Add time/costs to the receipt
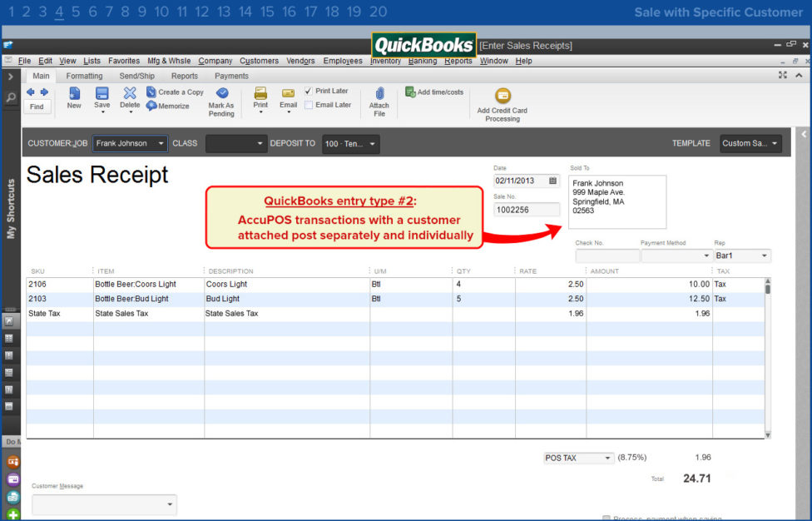 [434, 92]
